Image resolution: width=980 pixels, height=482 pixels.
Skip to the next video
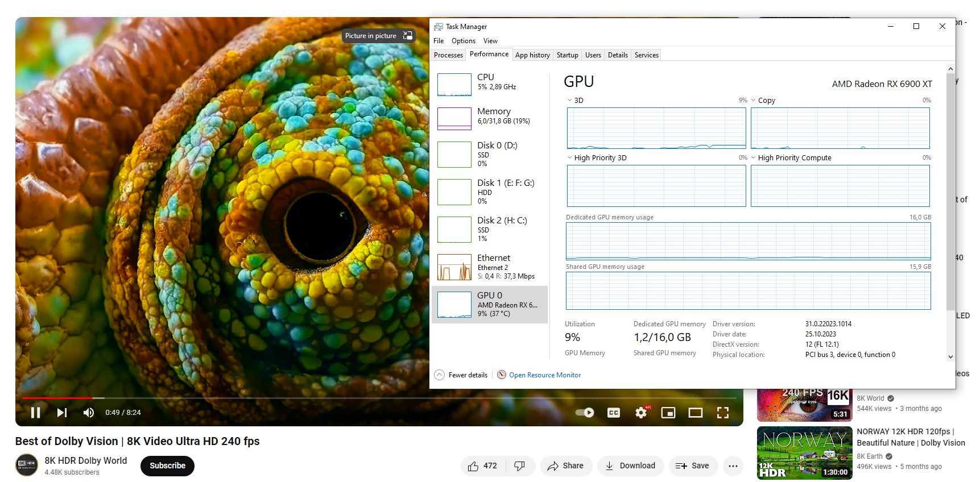(x=62, y=413)
